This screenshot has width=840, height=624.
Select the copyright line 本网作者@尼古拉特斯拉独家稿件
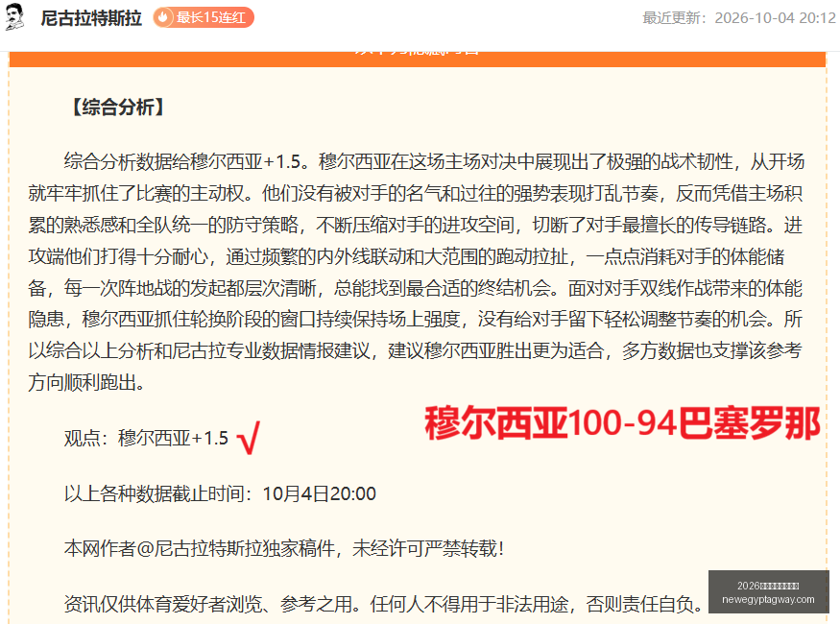(x=284, y=548)
